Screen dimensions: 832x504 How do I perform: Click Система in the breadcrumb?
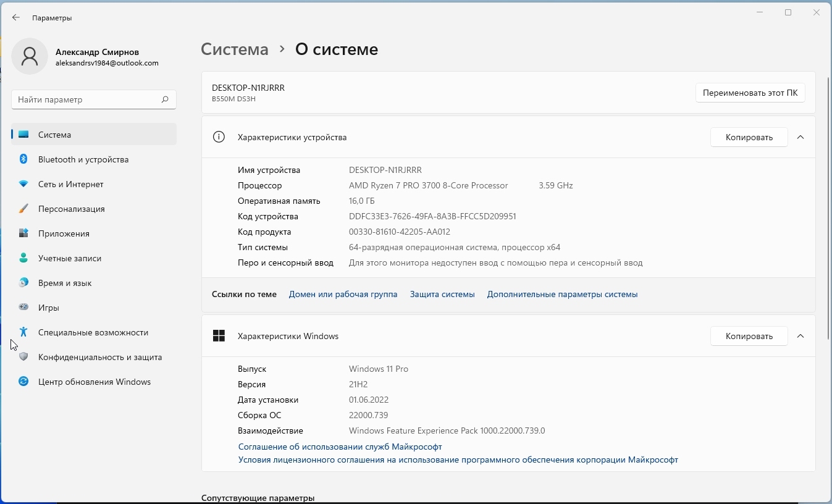point(235,49)
